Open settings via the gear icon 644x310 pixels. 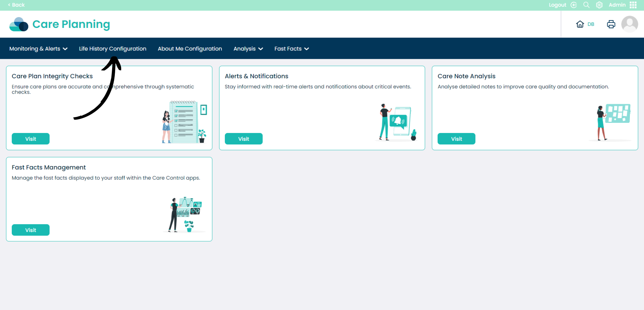[x=599, y=5]
